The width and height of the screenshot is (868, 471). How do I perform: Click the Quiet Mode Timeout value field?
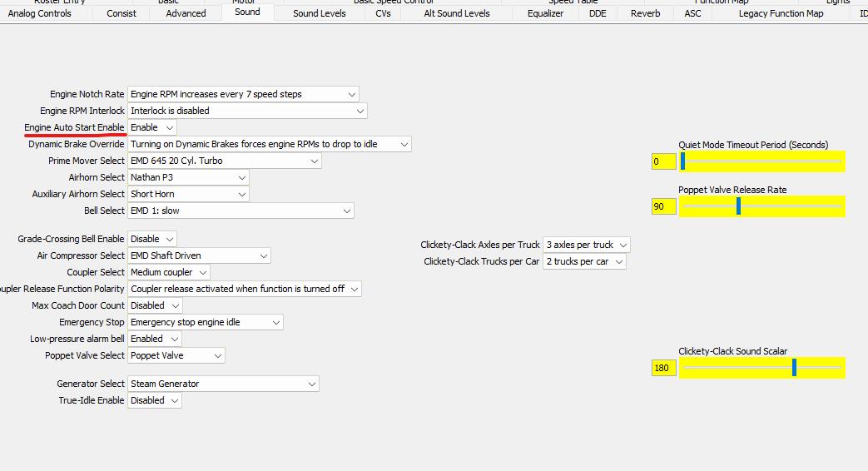click(664, 161)
